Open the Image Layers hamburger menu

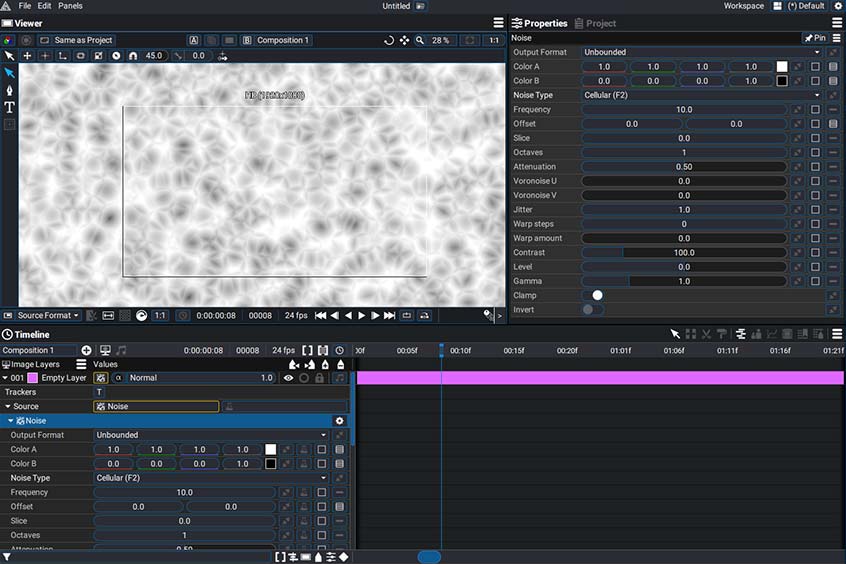coord(81,364)
